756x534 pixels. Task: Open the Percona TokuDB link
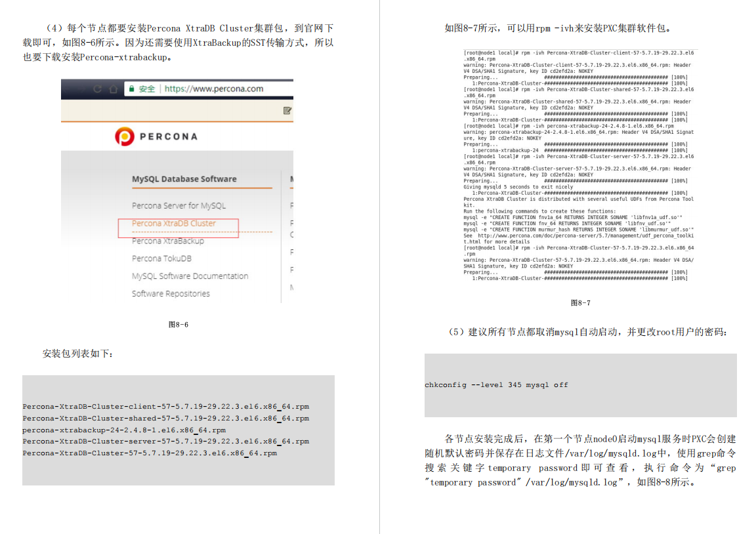[161, 258]
